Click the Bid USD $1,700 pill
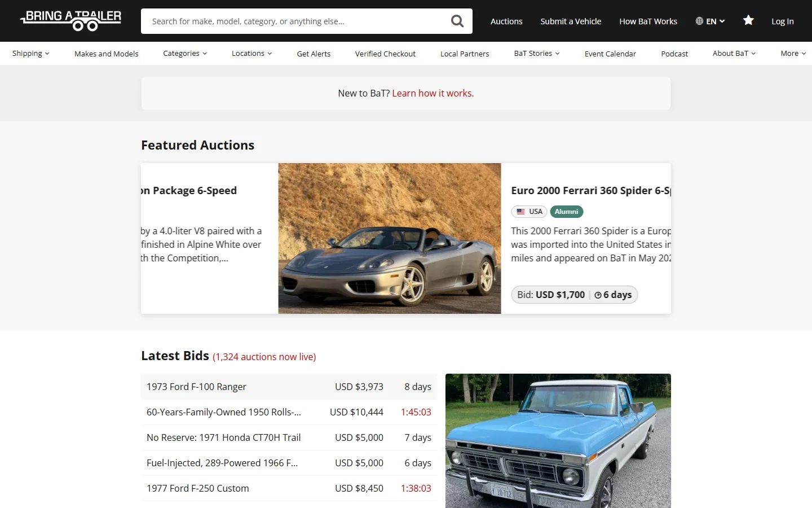The height and width of the screenshot is (508, 812). pyautogui.click(x=575, y=295)
